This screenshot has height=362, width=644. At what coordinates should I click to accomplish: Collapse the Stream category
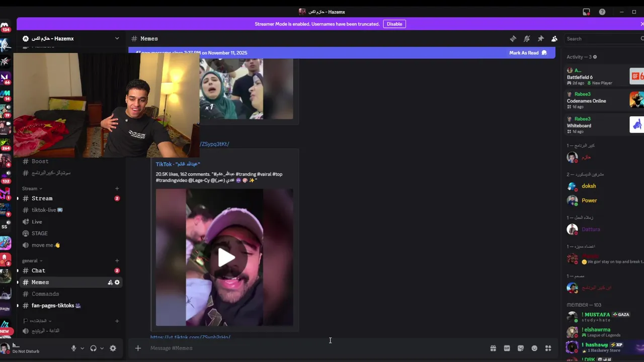32,189
